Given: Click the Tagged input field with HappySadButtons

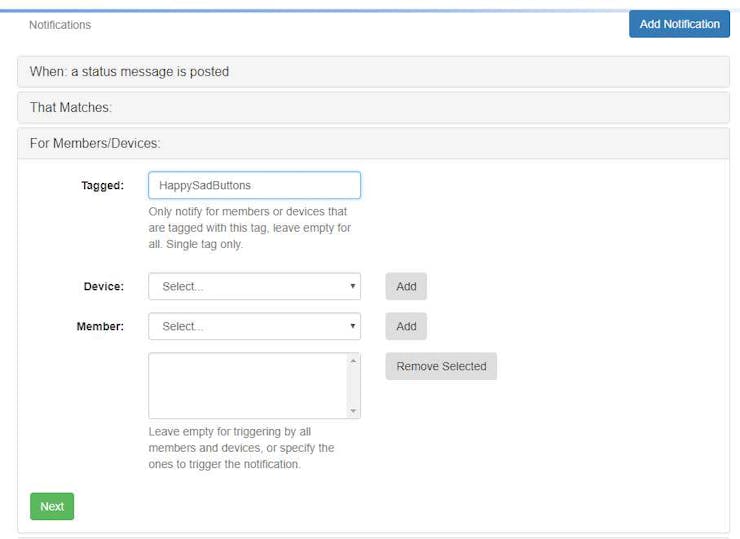Looking at the screenshot, I should (254, 185).
